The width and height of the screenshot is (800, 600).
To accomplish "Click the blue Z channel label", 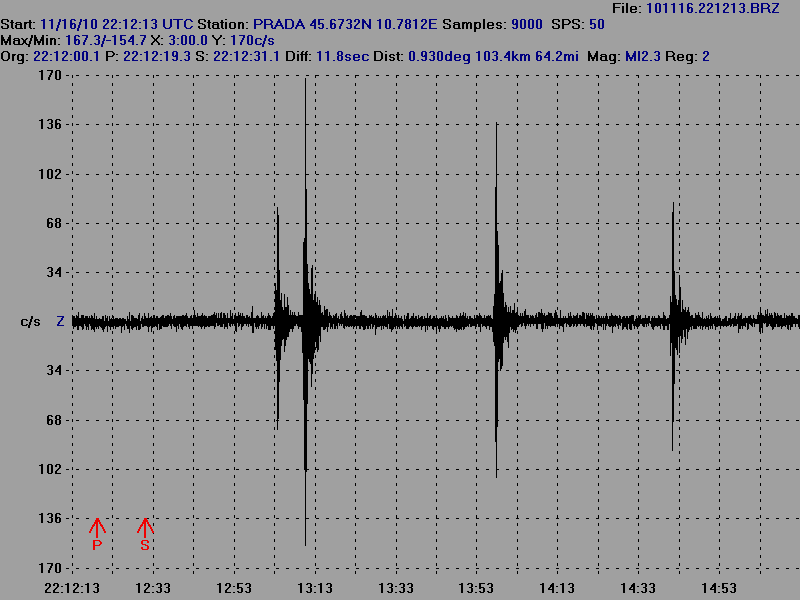I will pyautogui.click(x=60, y=321).
